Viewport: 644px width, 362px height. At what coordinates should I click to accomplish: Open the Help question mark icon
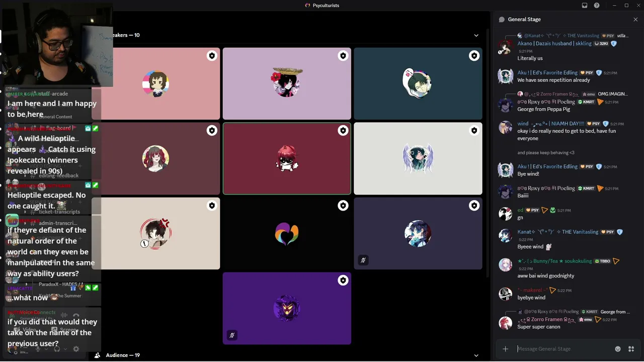click(x=597, y=6)
